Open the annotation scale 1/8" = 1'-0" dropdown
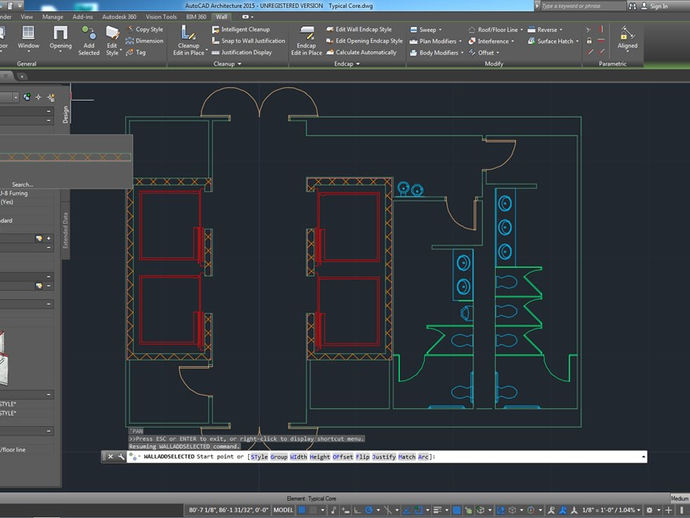690x518 pixels. point(611,510)
